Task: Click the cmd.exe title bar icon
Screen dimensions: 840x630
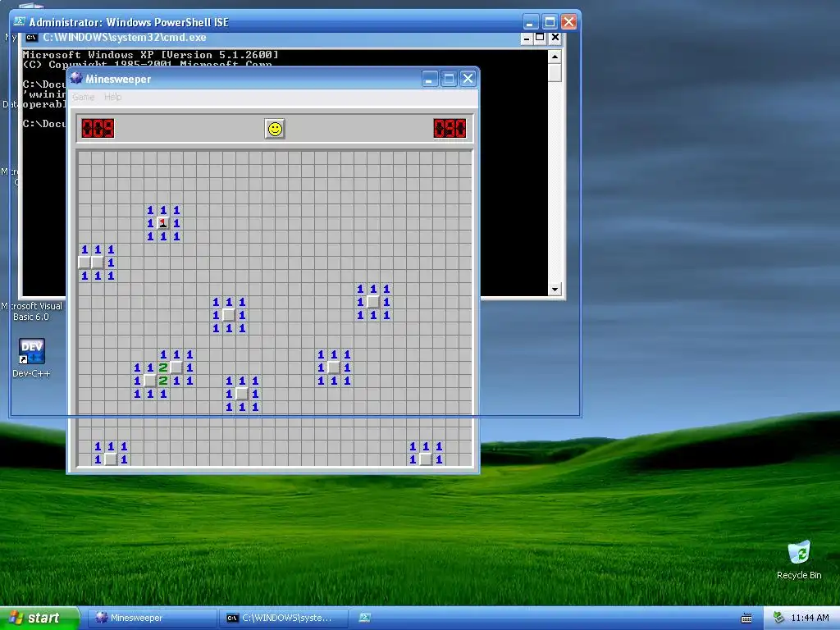Action: [32, 38]
